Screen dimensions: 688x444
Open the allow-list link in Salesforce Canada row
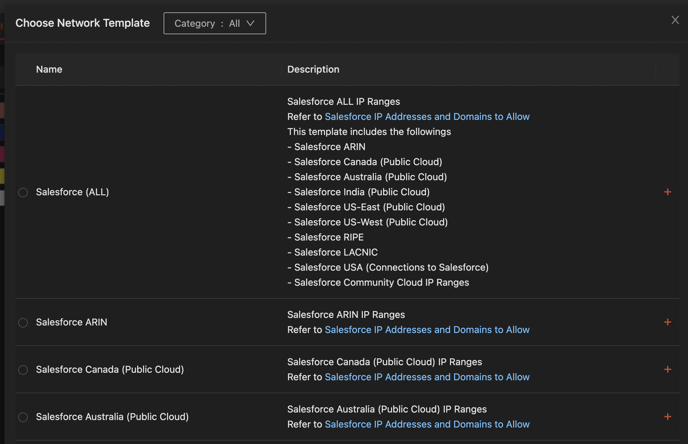point(427,377)
